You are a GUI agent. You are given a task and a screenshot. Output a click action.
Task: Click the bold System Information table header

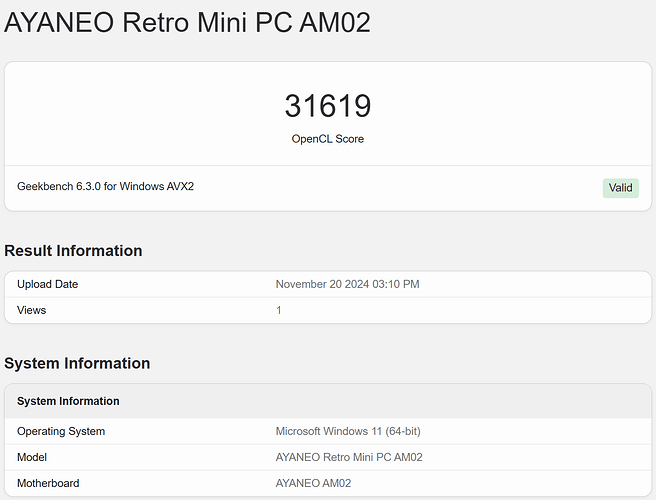pos(68,401)
